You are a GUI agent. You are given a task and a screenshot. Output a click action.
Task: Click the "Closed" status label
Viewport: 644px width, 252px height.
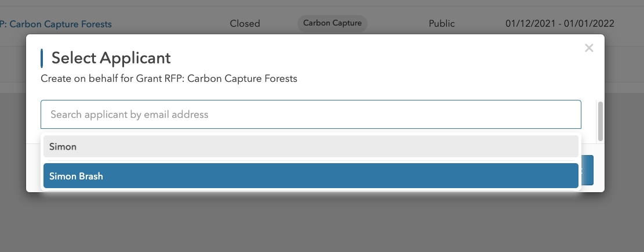pyautogui.click(x=245, y=24)
